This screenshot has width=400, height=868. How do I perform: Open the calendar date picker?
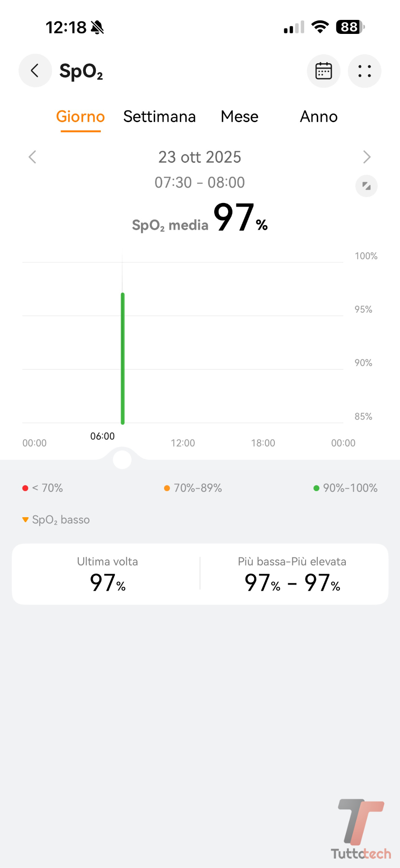324,71
